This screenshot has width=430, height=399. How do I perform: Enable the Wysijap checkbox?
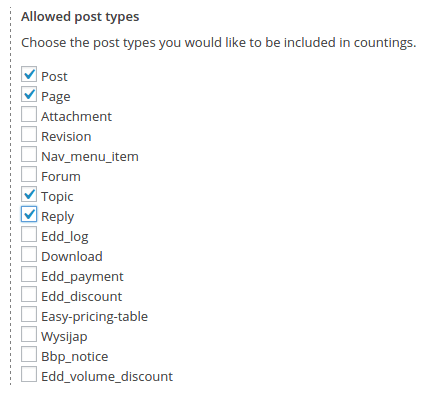point(29,334)
